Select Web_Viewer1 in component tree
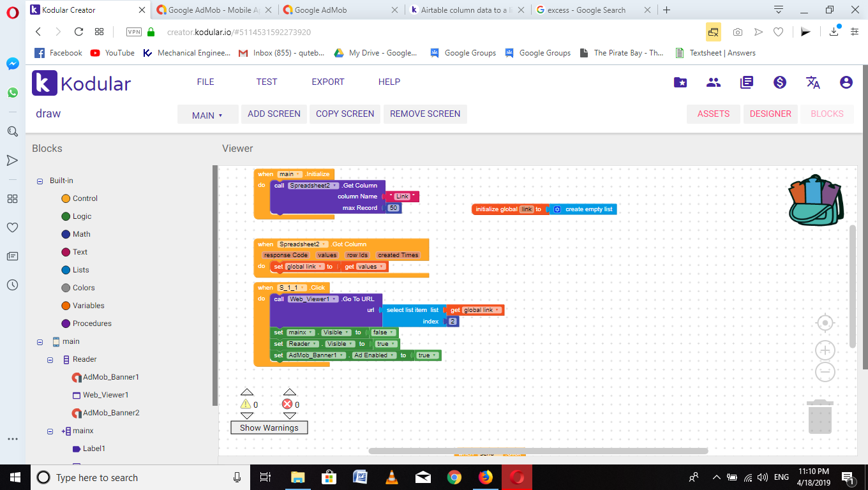 click(x=100, y=395)
